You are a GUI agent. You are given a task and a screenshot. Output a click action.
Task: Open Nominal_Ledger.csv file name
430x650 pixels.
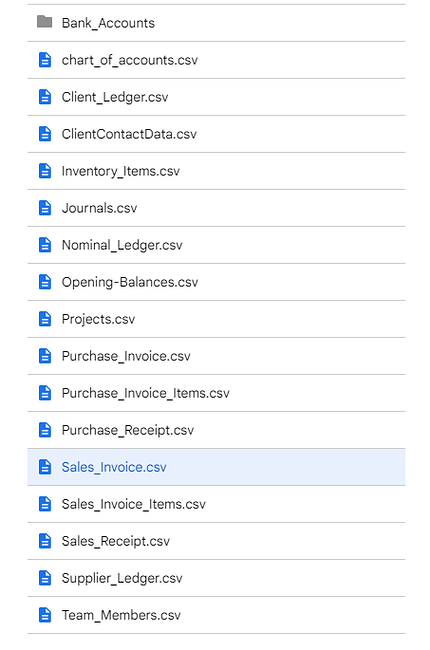[x=122, y=245]
